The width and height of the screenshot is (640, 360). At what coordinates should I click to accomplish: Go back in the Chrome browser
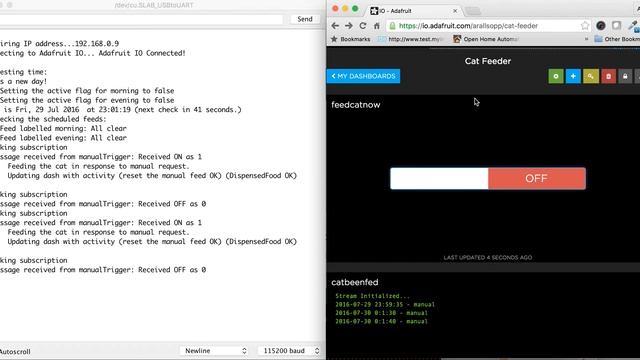click(335, 26)
